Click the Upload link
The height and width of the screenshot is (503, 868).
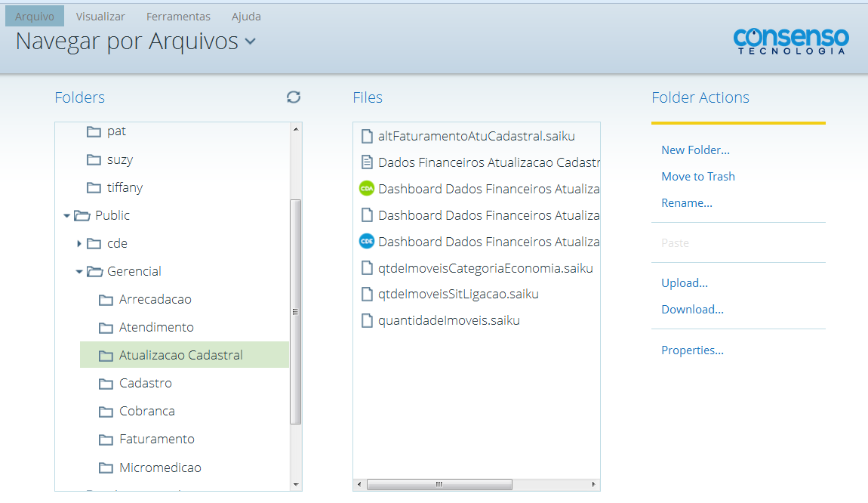[684, 282]
